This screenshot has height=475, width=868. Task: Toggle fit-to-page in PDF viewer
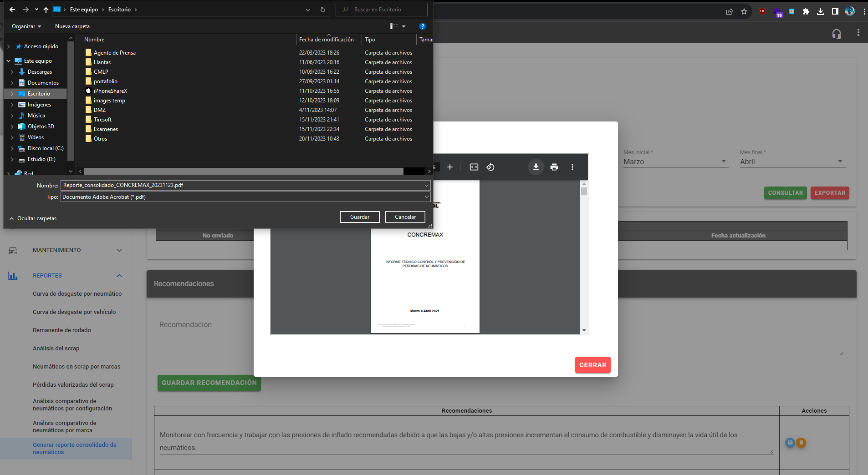pyautogui.click(x=474, y=167)
